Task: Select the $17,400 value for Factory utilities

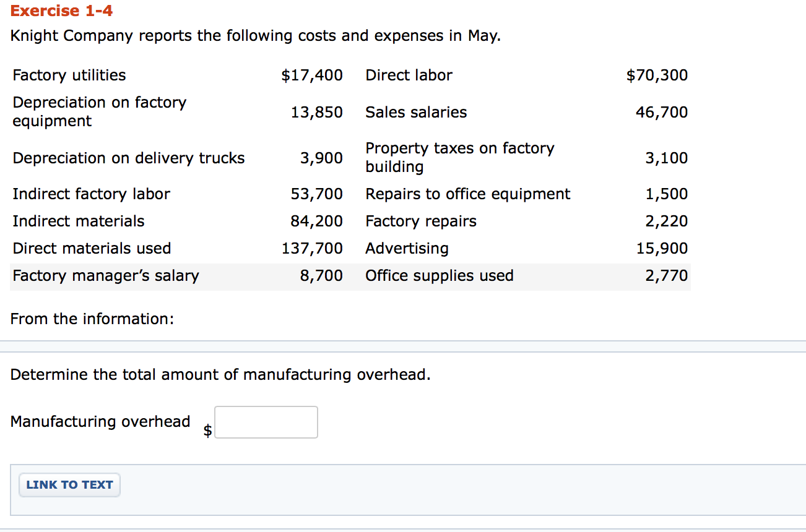Action: (312, 75)
